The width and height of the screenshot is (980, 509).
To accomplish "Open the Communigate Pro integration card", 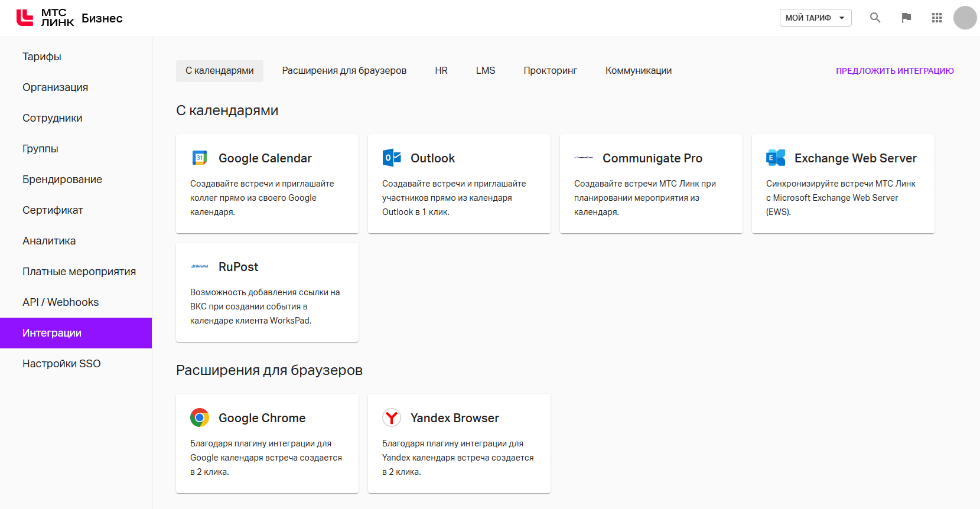I will tap(651, 184).
